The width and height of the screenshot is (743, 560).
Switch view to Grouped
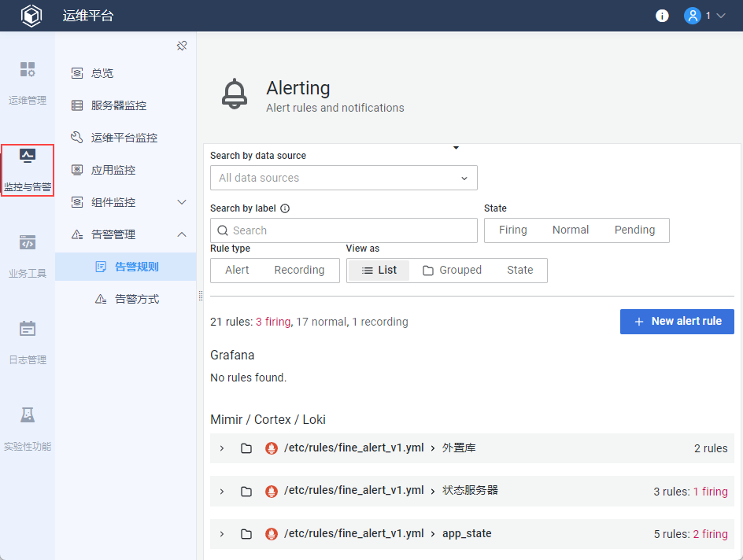(452, 271)
